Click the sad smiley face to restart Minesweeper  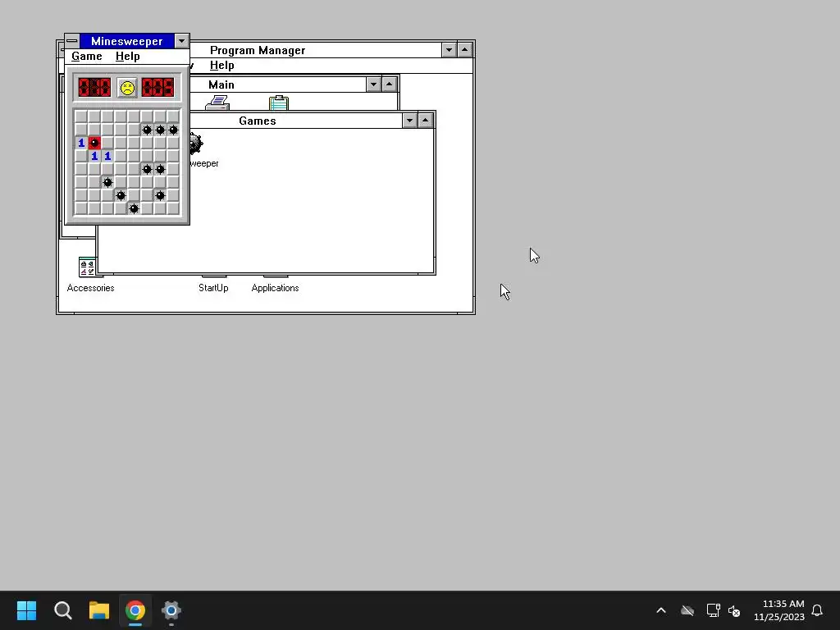(x=127, y=88)
